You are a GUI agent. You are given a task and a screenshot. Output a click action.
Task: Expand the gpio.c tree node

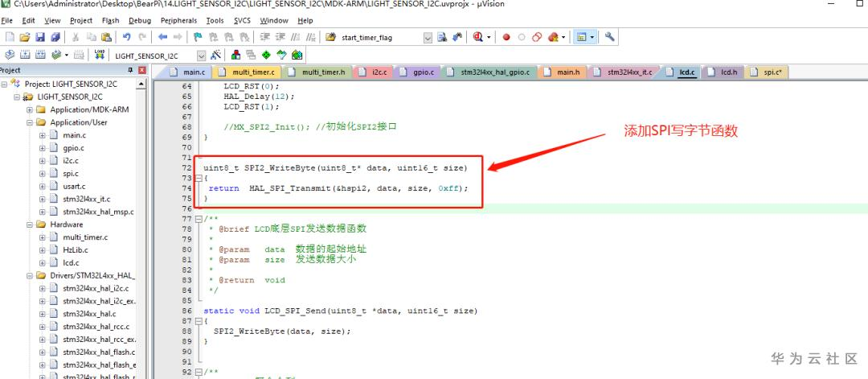pyautogui.click(x=42, y=148)
